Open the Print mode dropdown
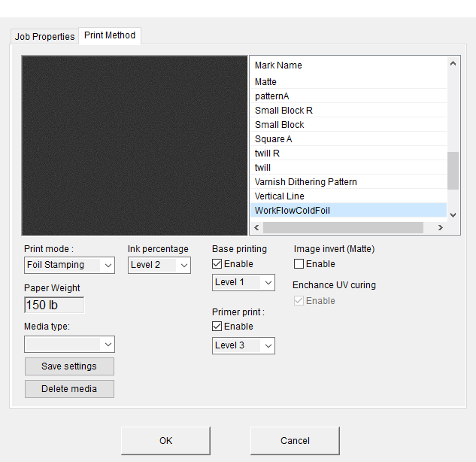The height and width of the screenshot is (462, 476). (x=69, y=265)
